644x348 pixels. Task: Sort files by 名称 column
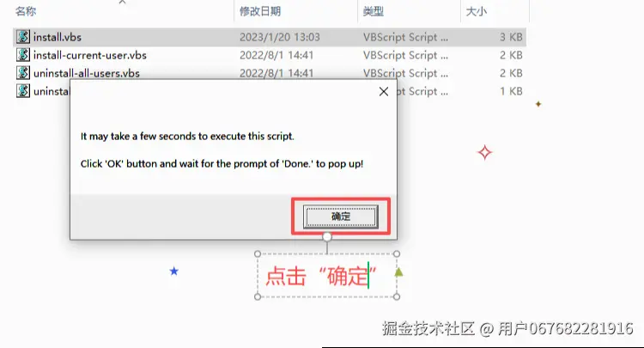26,11
